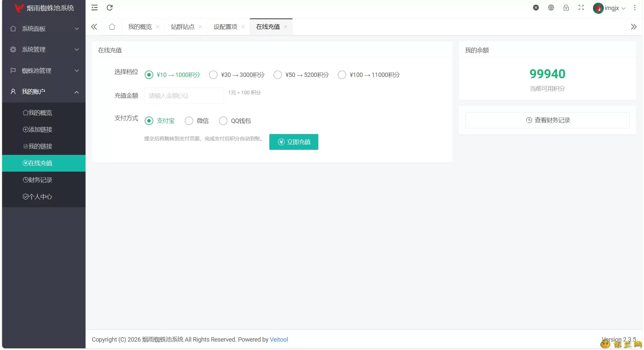Choose 支付宝 payment method
The width and height of the screenshot is (644, 350).
coord(160,121)
